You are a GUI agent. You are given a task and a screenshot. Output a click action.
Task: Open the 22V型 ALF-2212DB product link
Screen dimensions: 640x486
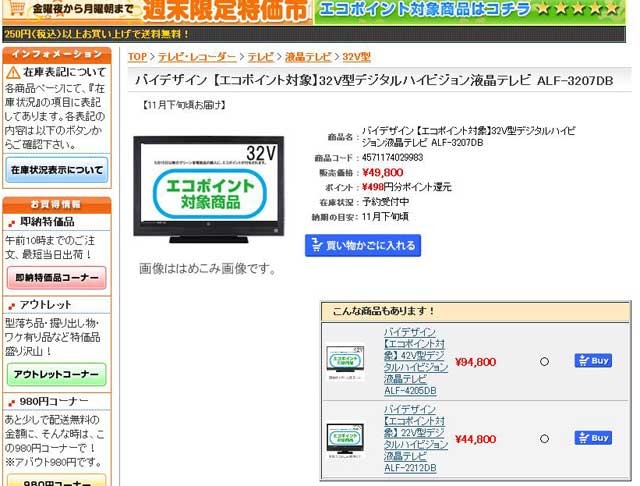pos(416,438)
